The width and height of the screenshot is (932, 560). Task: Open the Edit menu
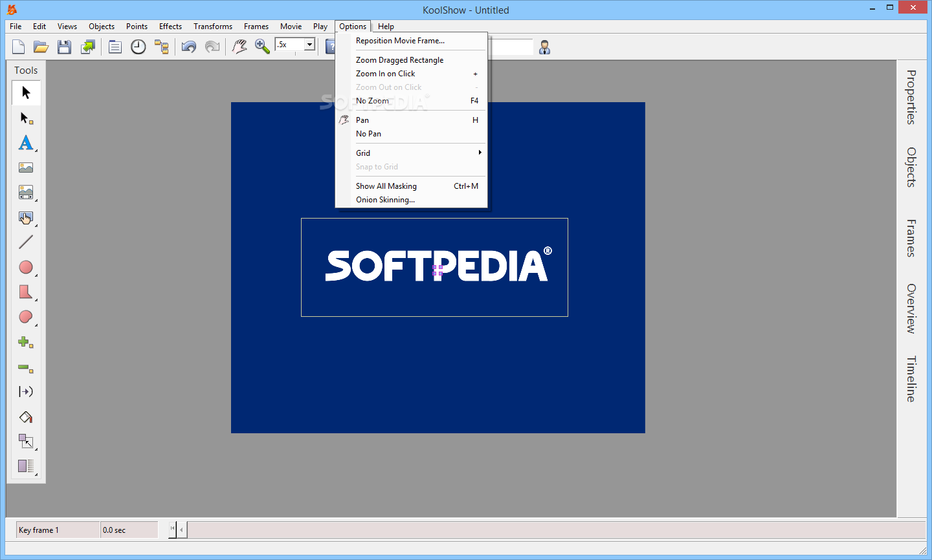(x=39, y=27)
